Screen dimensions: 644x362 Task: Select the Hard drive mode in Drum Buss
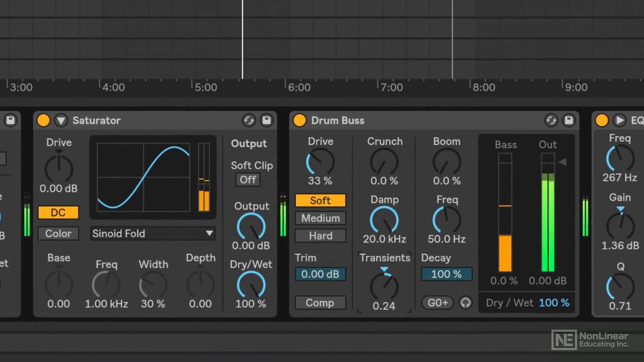coord(320,236)
